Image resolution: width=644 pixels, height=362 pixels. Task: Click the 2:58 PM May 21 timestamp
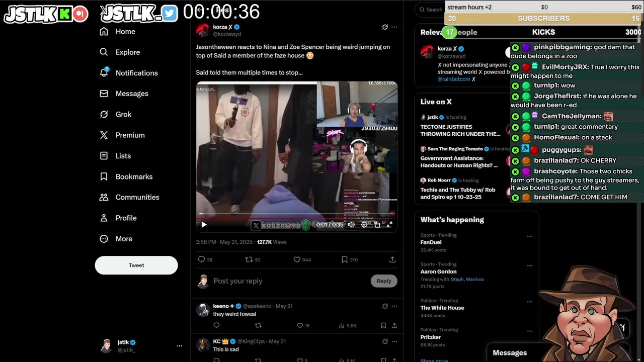[224, 242]
